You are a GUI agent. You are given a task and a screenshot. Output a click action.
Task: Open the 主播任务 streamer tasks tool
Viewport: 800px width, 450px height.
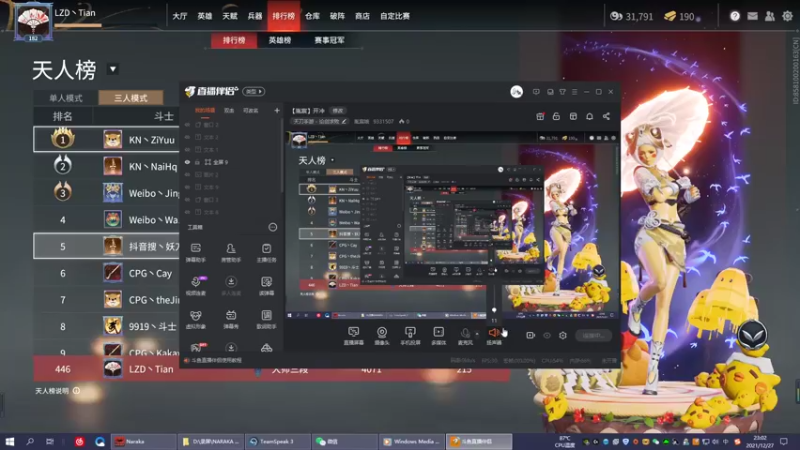pyautogui.click(x=266, y=253)
